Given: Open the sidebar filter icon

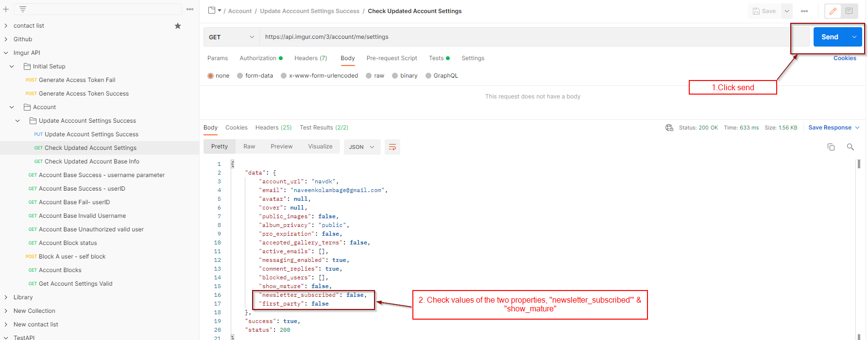Looking at the screenshot, I should 23,9.
